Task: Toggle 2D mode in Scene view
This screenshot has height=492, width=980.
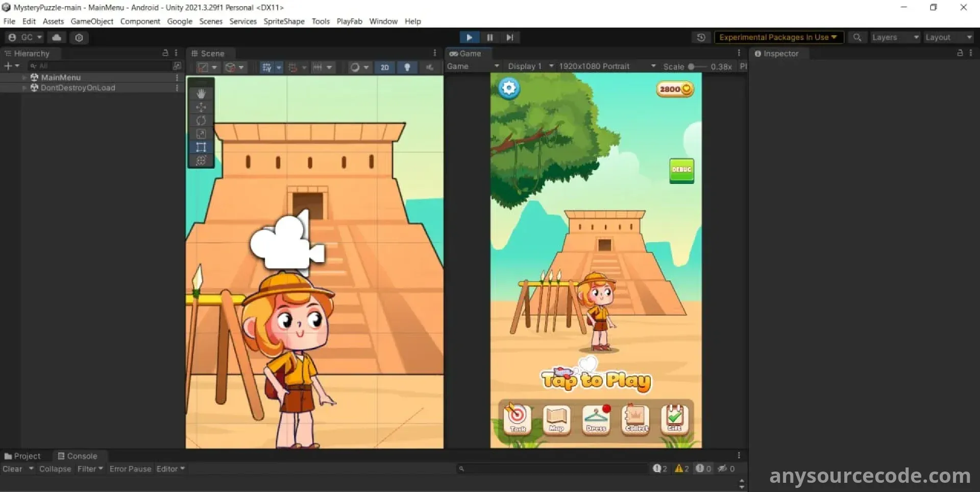Action: tap(384, 67)
